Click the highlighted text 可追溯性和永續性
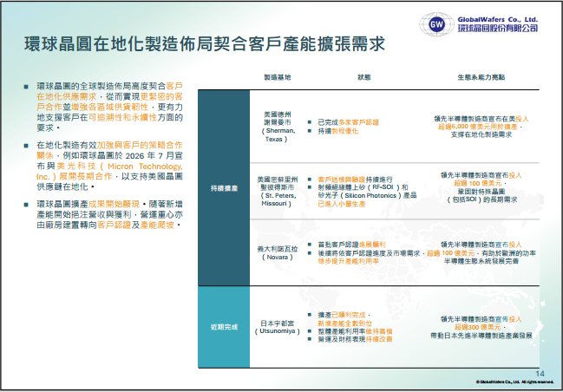Image resolution: width=563 pixels, height=392 pixels. [x=122, y=117]
